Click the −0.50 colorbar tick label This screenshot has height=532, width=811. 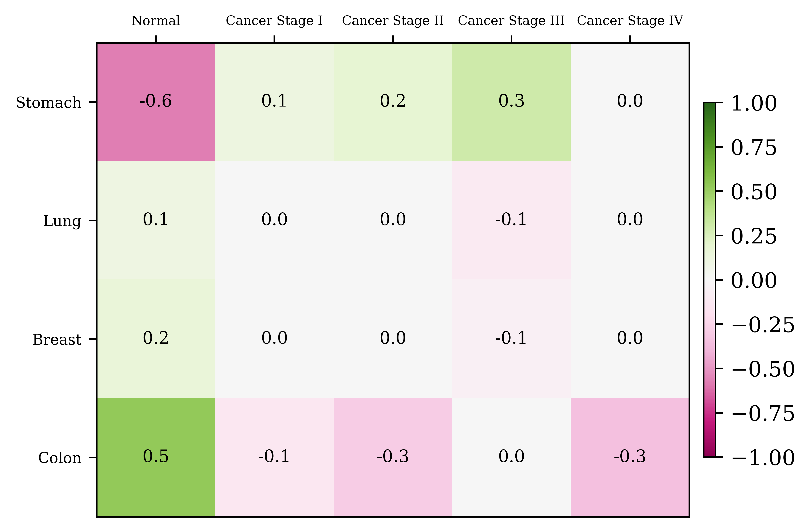pos(763,369)
